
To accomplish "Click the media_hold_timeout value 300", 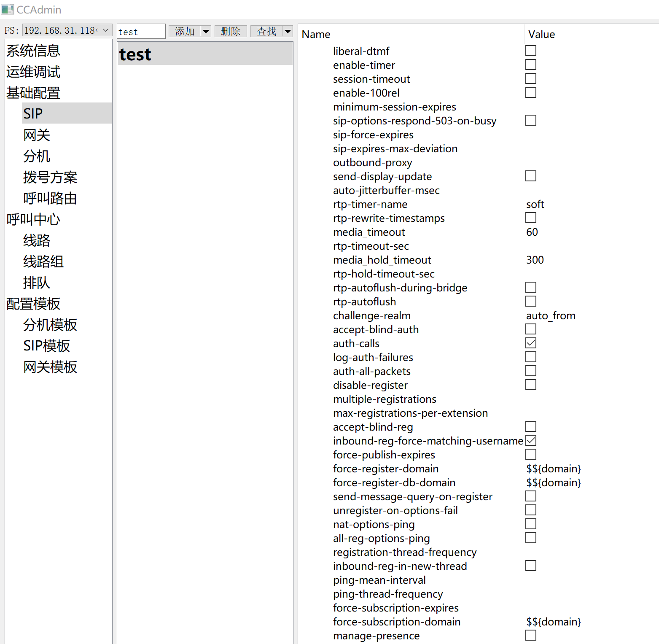I will pos(535,260).
